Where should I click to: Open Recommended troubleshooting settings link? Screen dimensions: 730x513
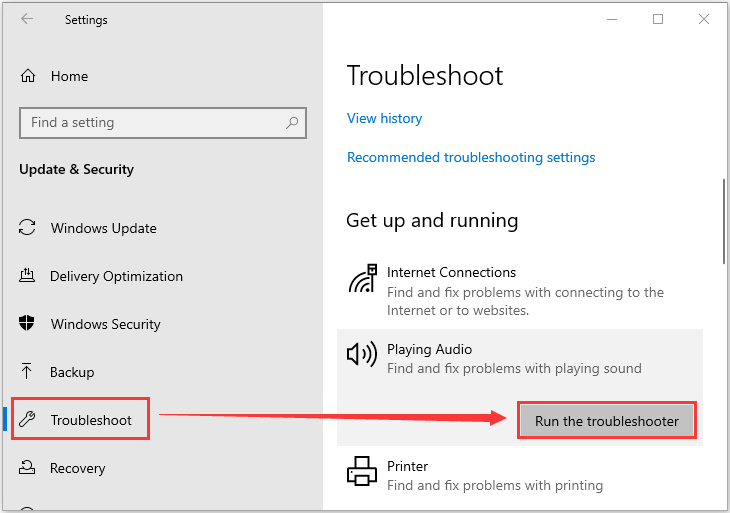coord(471,157)
